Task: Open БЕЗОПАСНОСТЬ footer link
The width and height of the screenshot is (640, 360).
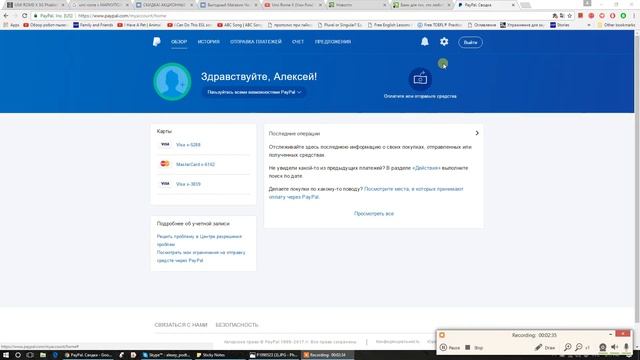Action: [237, 325]
